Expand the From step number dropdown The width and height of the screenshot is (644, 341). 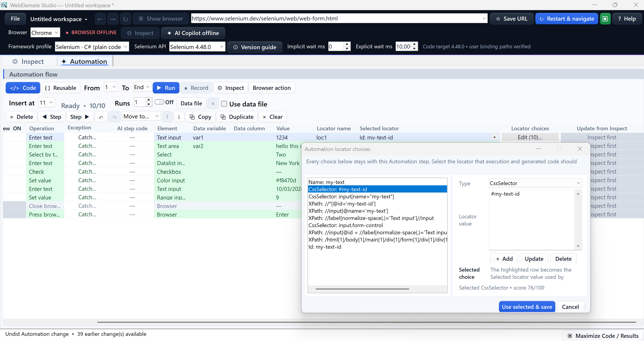tap(111, 87)
